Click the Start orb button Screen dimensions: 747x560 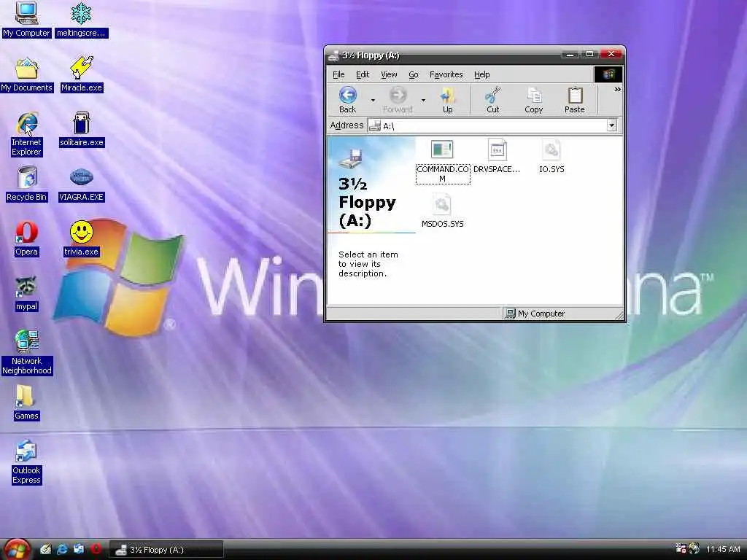pyautogui.click(x=17, y=550)
